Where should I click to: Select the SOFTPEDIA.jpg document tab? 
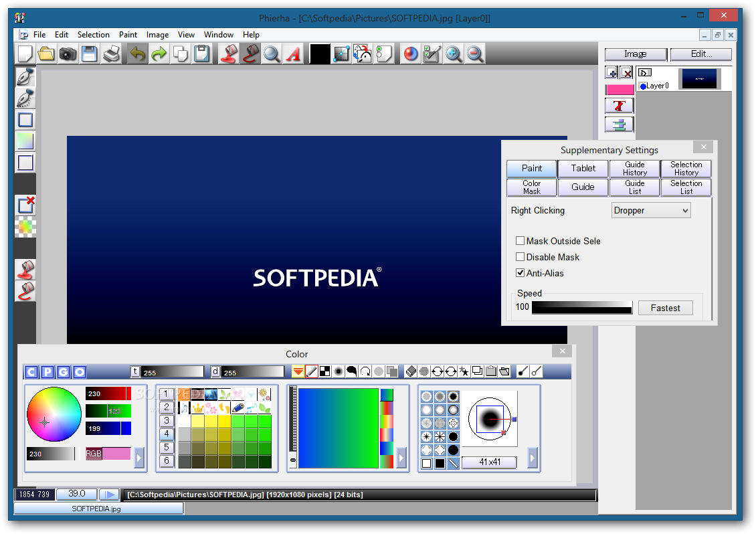click(98, 509)
